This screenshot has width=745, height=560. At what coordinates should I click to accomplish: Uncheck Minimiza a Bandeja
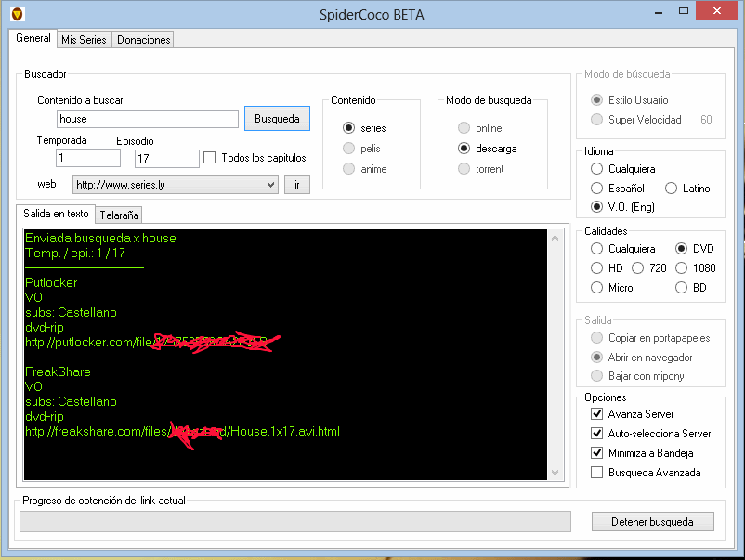596,452
